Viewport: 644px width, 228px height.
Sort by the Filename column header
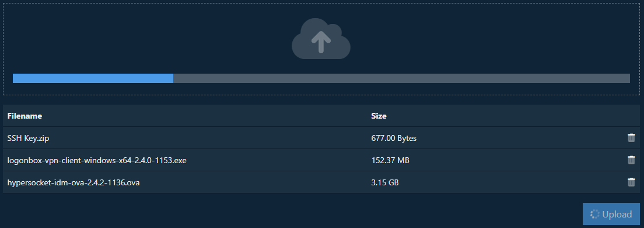24,116
